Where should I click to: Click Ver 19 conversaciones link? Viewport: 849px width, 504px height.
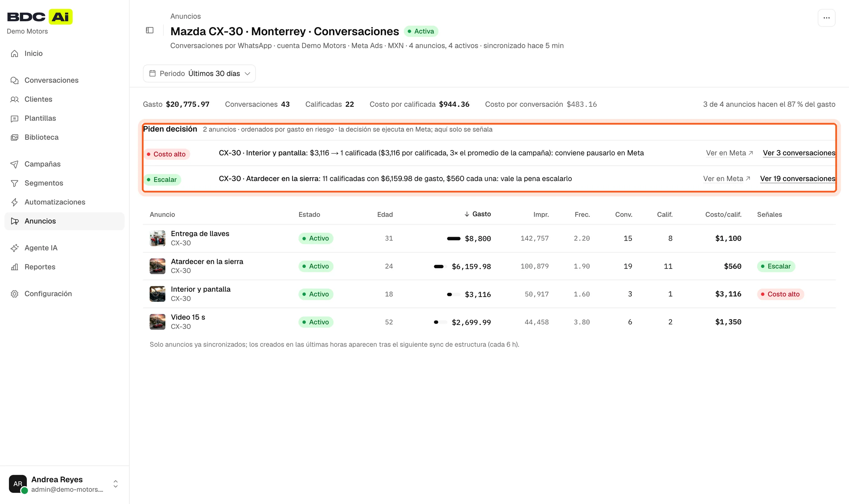pyautogui.click(x=797, y=179)
